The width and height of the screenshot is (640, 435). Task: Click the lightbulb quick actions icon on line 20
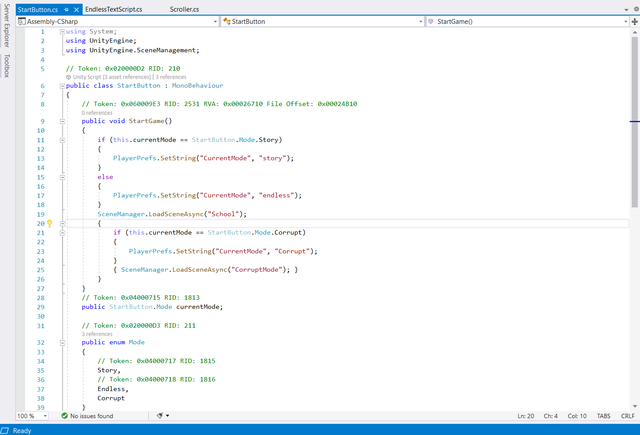coord(49,223)
